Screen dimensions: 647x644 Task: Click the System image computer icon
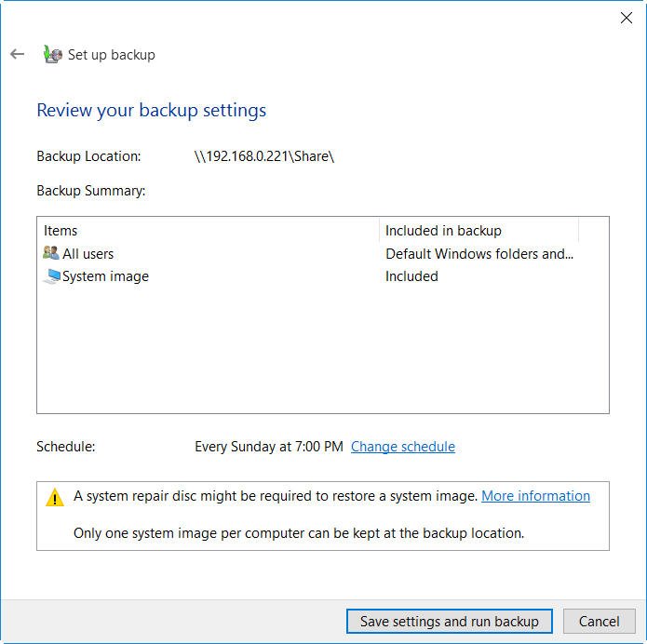click(52, 275)
